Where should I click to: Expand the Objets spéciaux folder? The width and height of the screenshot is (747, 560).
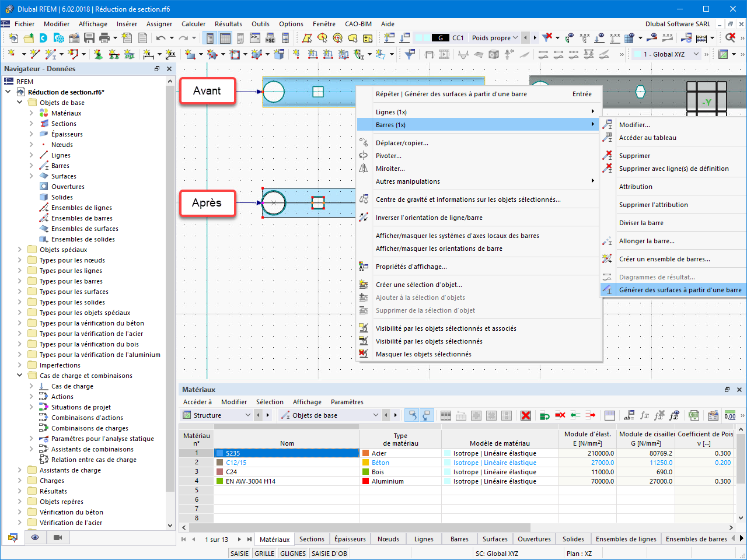point(19,250)
